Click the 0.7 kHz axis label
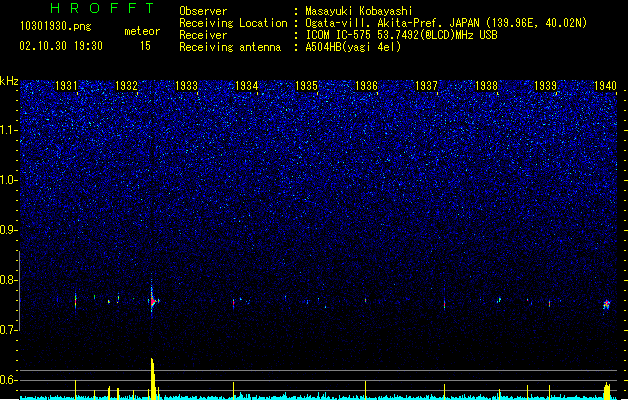The height and width of the screenshot is (400, 629). [x=8, y=330]
